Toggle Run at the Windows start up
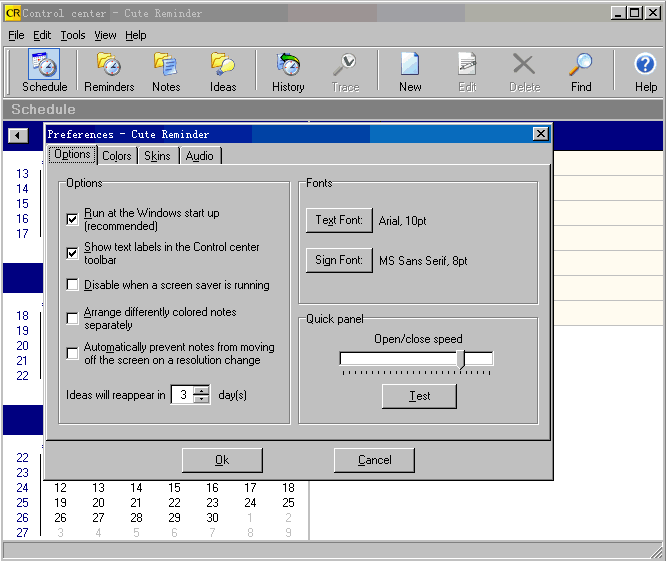The height and width of the screenshot is (561, 666). pyautogui.click(x=73, y=219)
